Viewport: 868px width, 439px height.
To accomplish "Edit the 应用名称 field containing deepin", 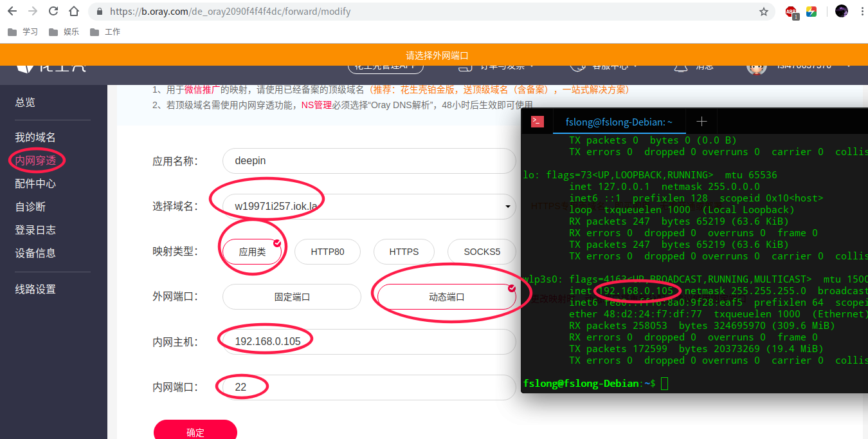I will coord(369,161).
